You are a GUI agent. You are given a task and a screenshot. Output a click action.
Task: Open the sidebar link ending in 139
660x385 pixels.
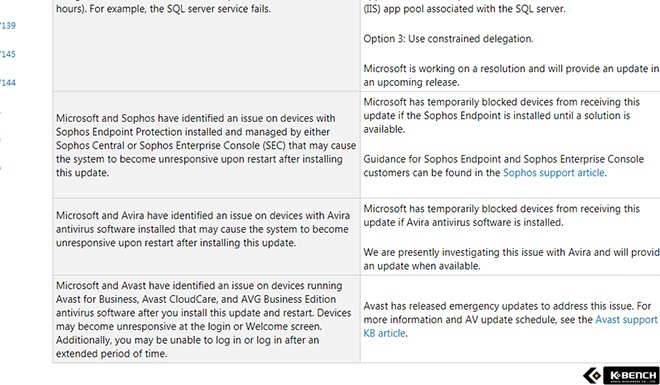point(8,26)
